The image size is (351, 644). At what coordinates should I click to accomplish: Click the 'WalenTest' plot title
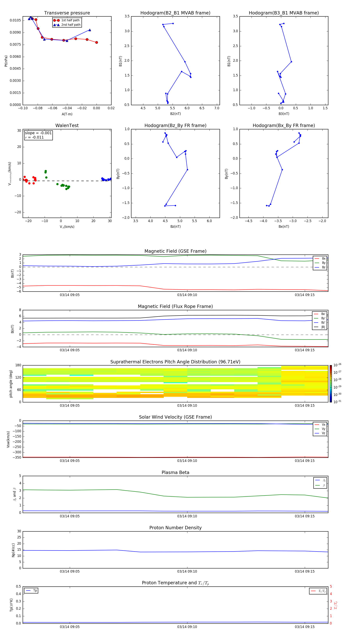[67, 125]
